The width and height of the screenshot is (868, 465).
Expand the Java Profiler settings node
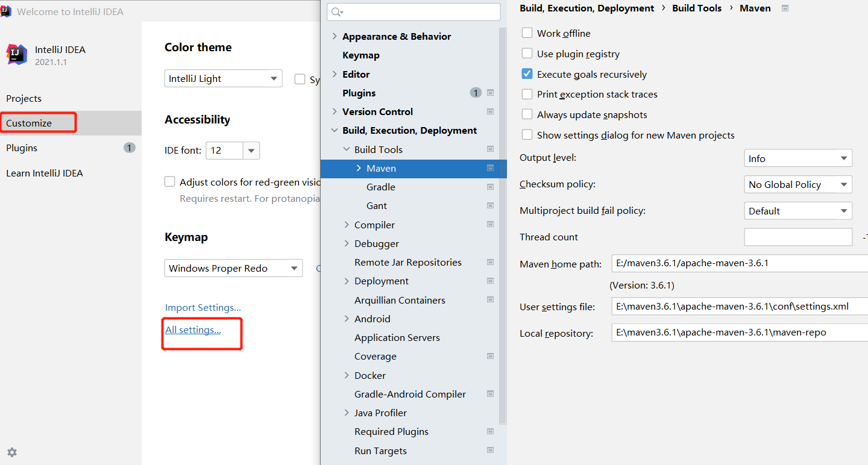[x=347, y=413]
